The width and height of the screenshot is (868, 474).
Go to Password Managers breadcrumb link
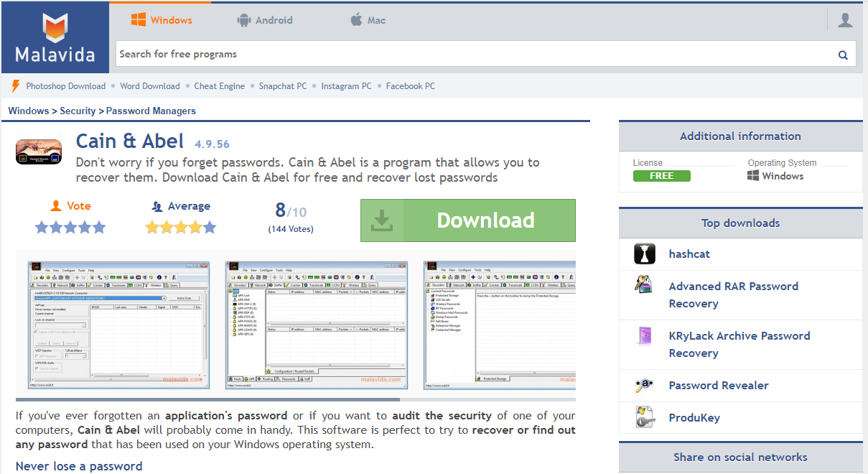[151, 111]
